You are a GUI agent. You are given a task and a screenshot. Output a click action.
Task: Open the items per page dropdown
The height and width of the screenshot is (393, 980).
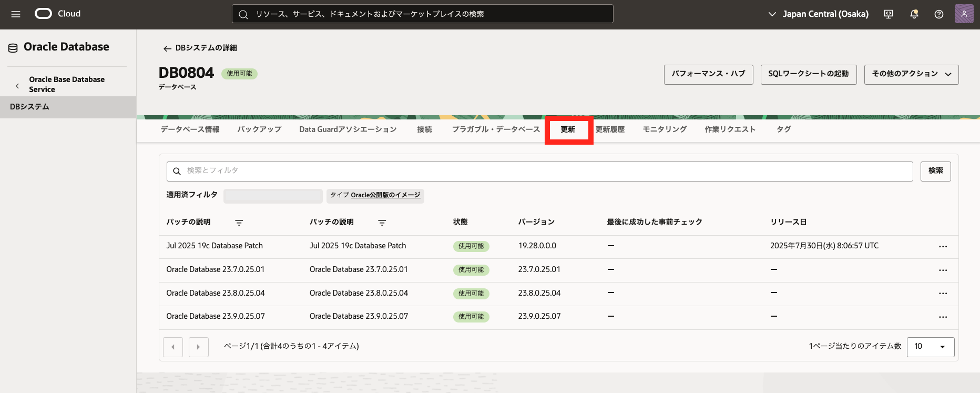click(930, 347)
